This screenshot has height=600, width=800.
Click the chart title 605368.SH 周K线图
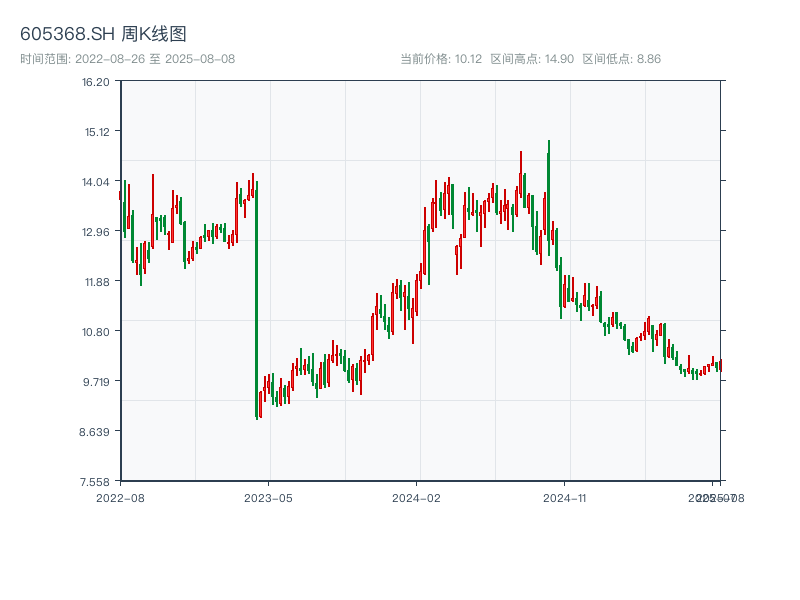click(103, 34)
